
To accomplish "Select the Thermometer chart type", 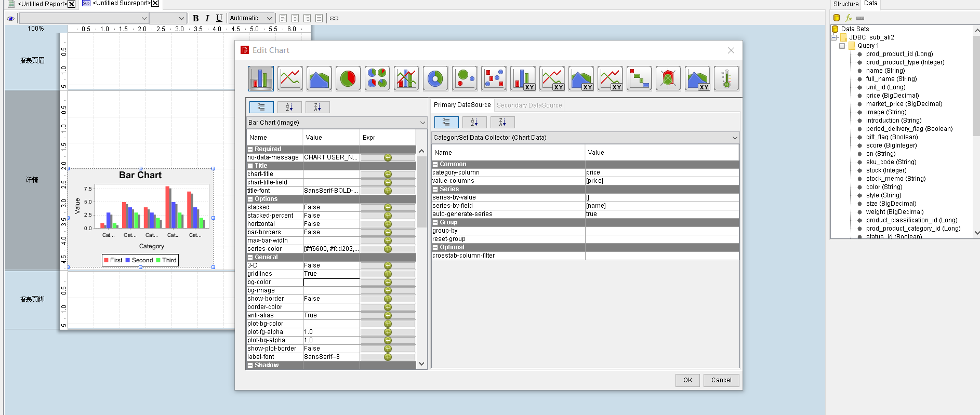I will 726,78.
